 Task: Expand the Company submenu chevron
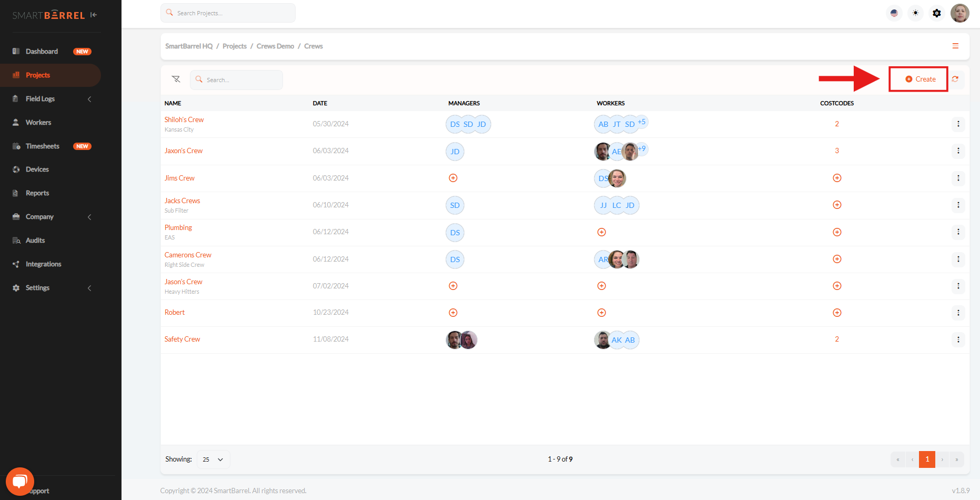click(89, 217)
